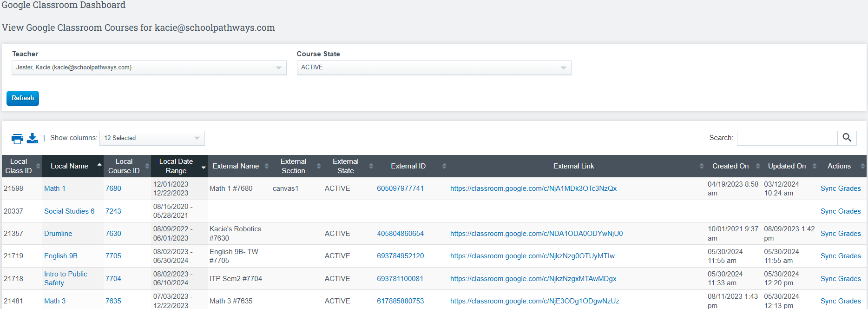Image resolution: width=868 pixels, height=309 pixels.
Task: Expand the Show columns selector
Action: point(152,138)
